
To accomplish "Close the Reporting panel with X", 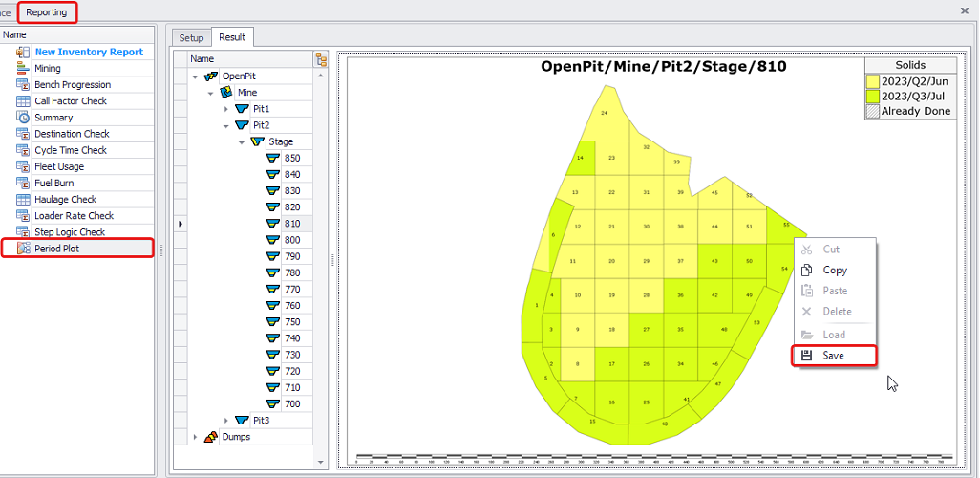I will (964, 11).
